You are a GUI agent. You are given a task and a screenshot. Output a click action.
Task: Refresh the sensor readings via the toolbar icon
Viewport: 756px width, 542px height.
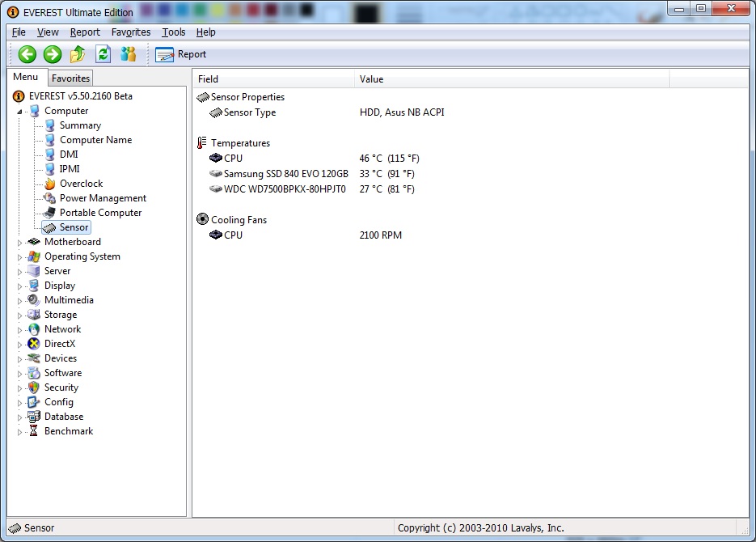pos(103,54)
